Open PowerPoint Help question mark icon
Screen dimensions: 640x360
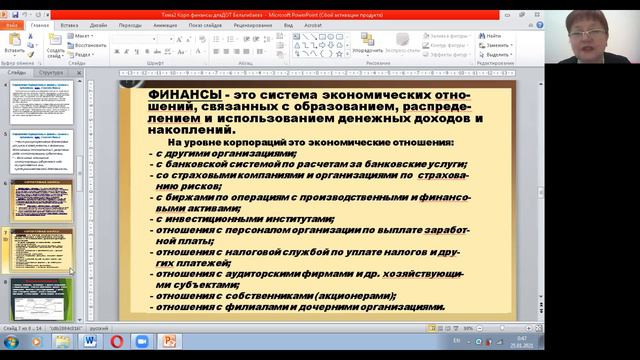coord(540,25)
